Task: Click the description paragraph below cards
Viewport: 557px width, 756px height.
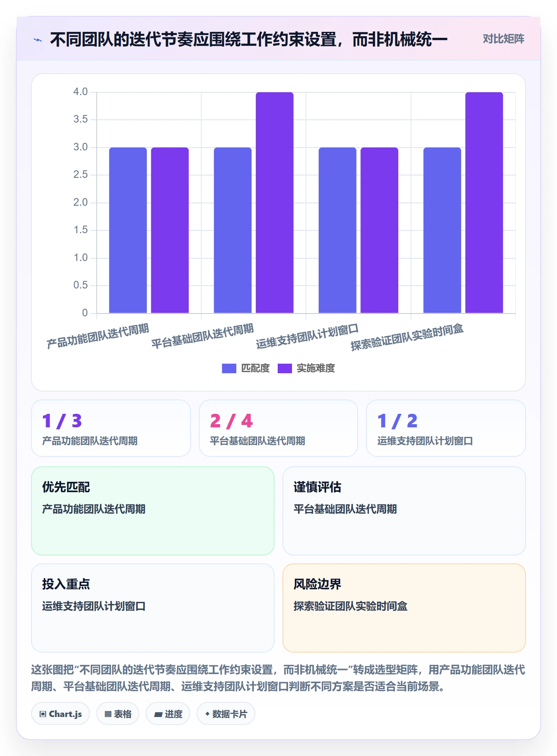Action: click(x=278, y=678)
